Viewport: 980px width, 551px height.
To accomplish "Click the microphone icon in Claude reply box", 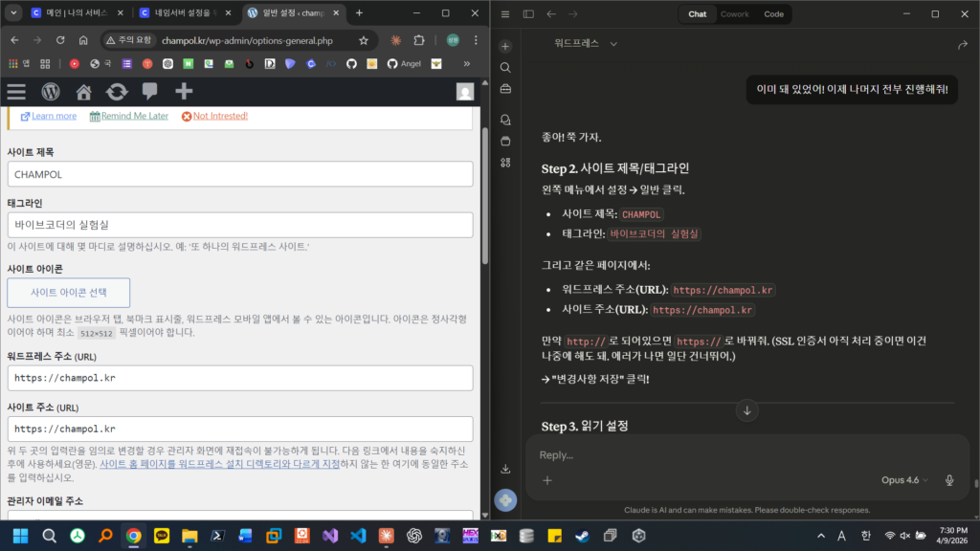I will [x=949, y=480].
